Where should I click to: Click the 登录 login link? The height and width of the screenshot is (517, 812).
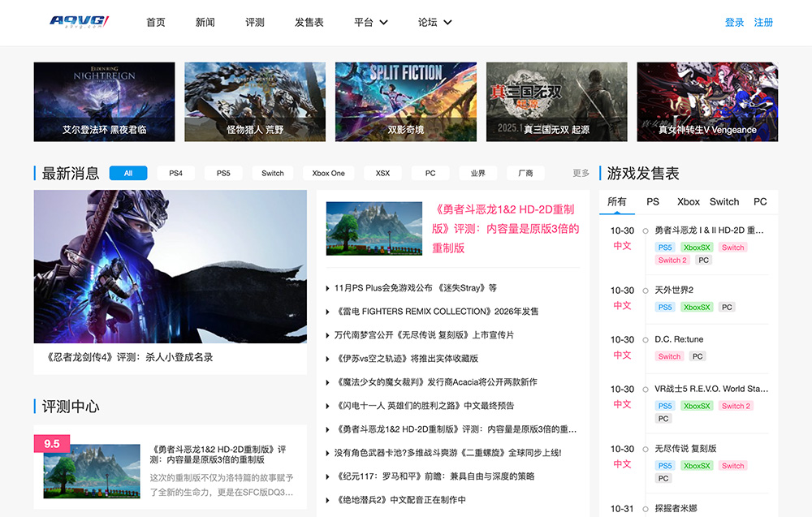[x=734, y=23]
